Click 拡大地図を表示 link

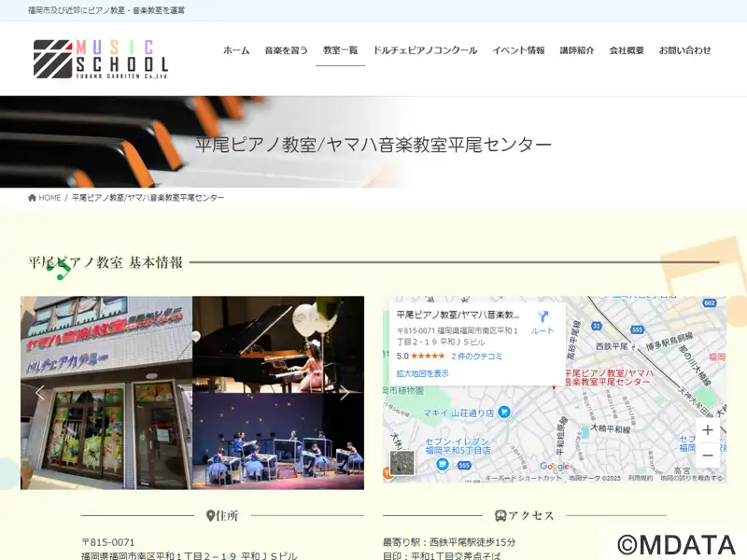[423, 373]
